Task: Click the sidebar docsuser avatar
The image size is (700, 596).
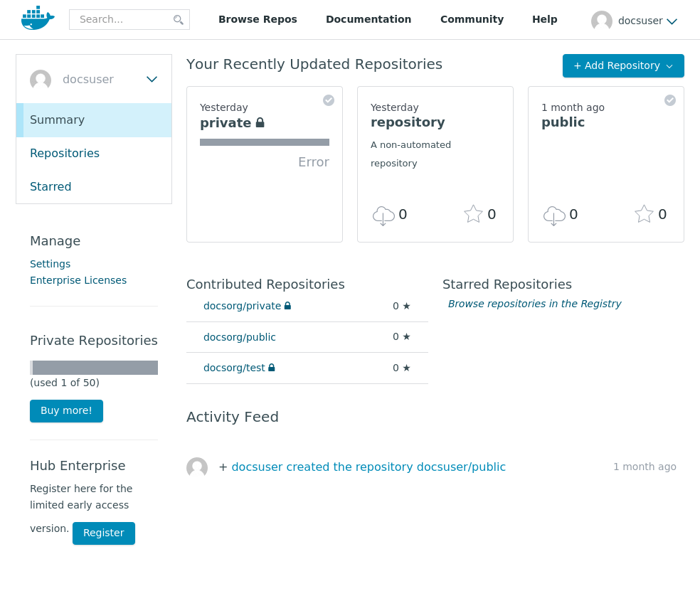Action: pyautogui.click(x=40, y=80)
